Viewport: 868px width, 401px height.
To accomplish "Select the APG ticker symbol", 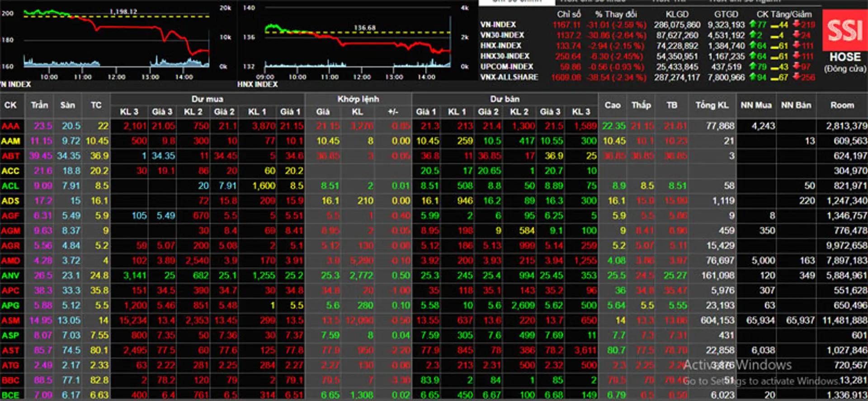I will (10, 305).
